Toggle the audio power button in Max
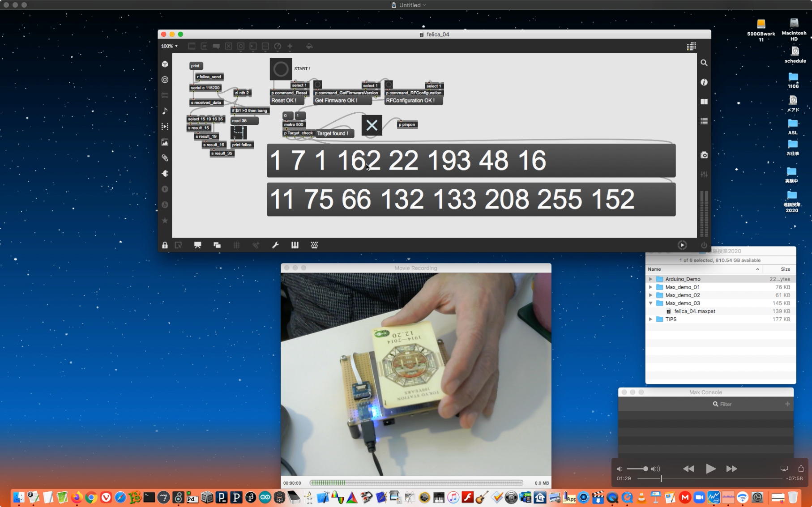 point(704,245)
